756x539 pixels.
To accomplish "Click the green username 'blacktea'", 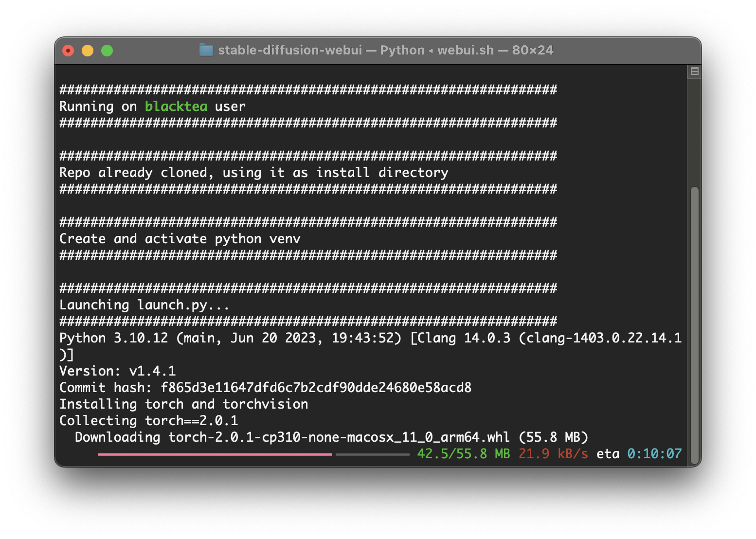I will coord(176,107).
